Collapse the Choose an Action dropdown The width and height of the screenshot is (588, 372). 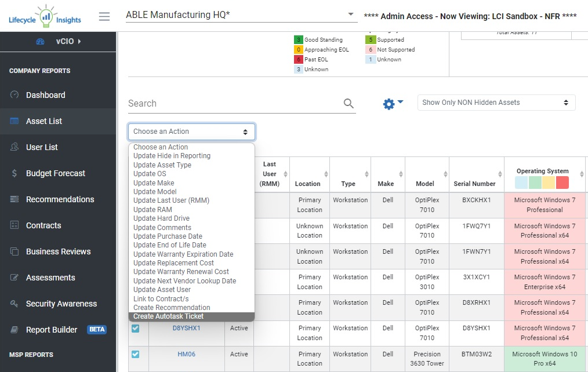(x=191, y=132)
